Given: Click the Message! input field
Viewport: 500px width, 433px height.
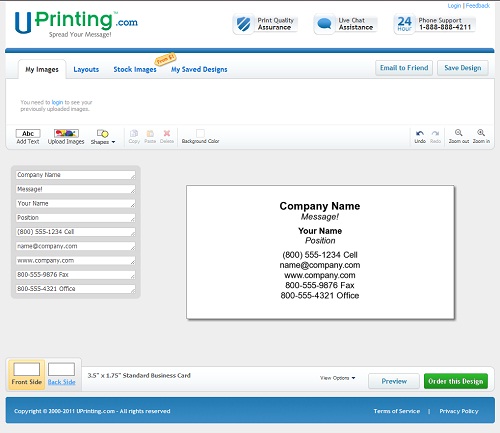Looking at the screenshot, I should coord(76,189).
